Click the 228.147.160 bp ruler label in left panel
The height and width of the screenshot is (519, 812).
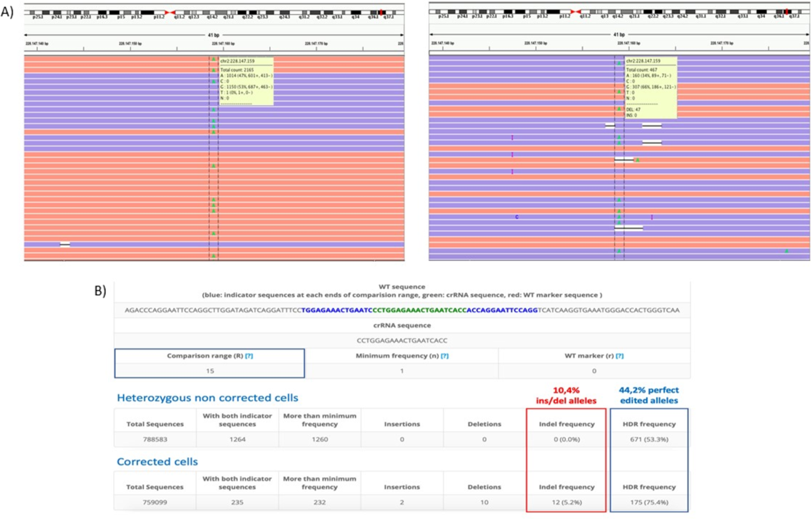tap(223, 44)
